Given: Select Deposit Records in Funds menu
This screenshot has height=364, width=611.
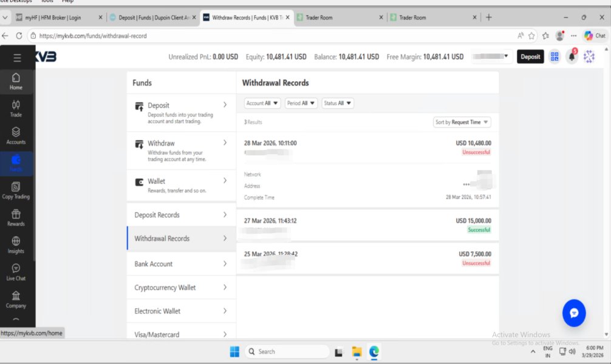Looking at the screenshot, I should tap(181, 215).
